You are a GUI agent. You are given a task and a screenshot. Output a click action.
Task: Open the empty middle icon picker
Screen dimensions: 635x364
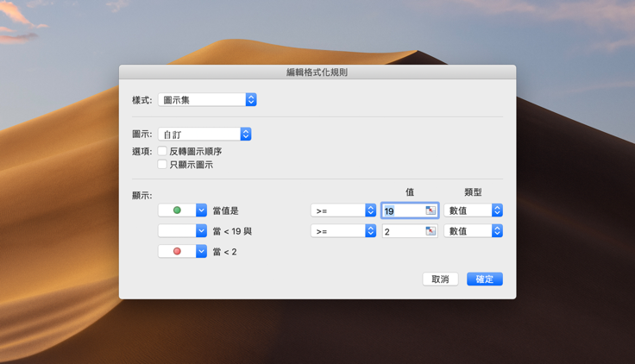182,231
